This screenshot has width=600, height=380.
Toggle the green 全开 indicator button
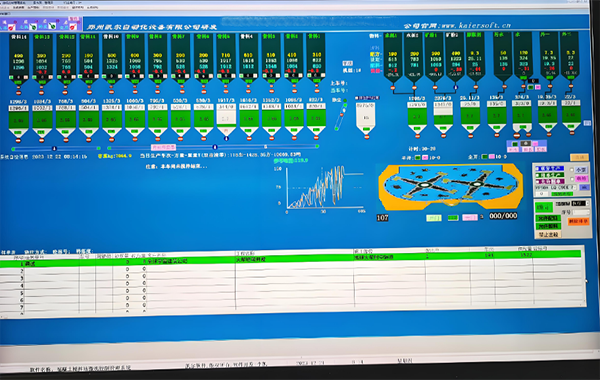pyautogui.click(x=484, y=157)
